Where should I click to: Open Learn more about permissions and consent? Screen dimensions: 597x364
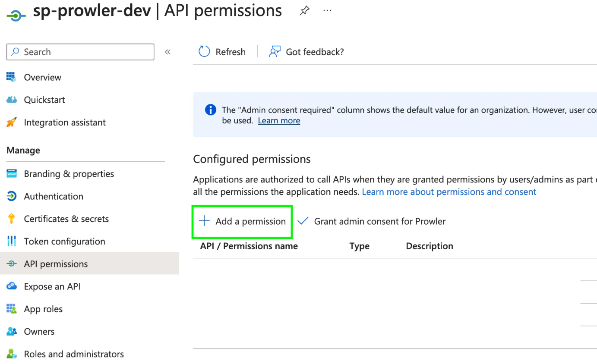coord(449,191)
